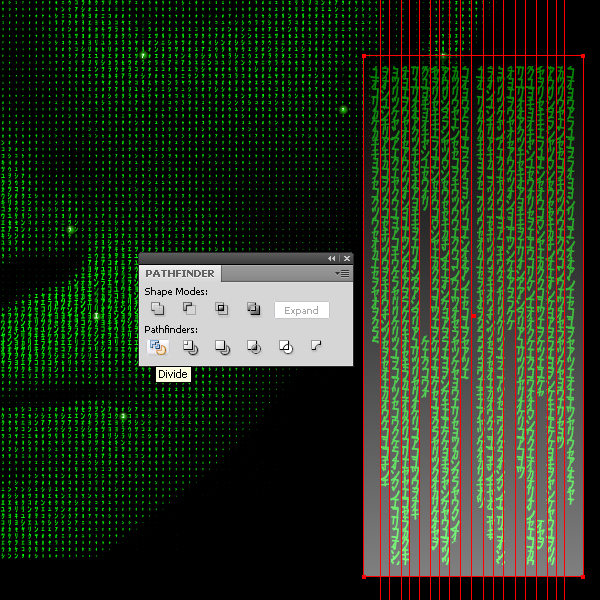The image size is (600, 600).
Task: Apply the Crop pathfinder
Action: point(254,347)
